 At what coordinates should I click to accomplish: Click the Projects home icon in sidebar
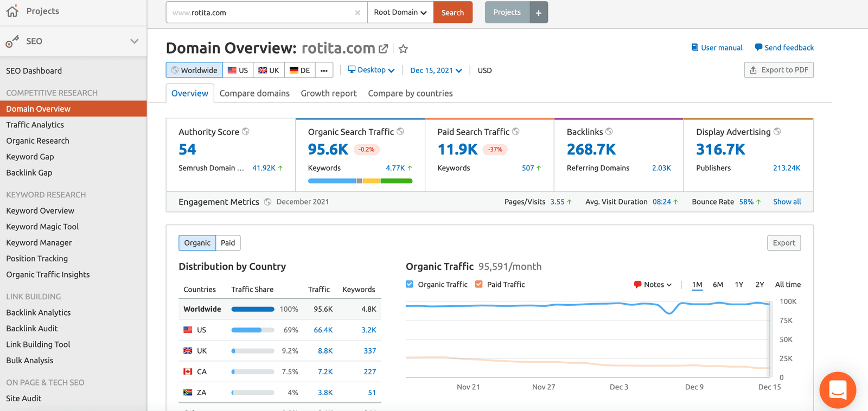coord(12,11)
